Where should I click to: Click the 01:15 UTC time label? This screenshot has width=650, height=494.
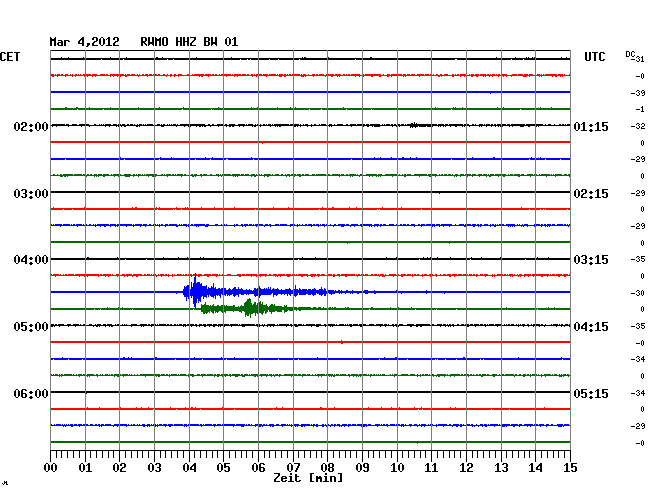click(591, 126)
